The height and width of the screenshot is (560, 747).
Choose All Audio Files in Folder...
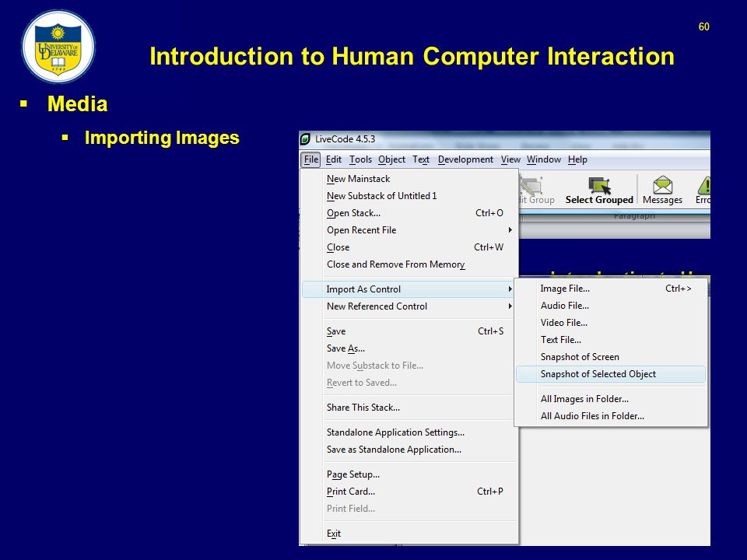tap(611, 416)
